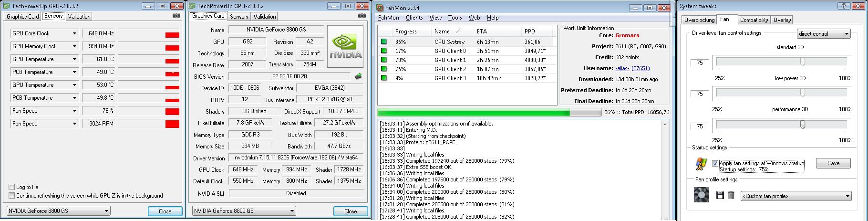Viewport: 868px width, 221px height.
Task: Click the green status icon for GPU Client 3
Action: point(384,78)
